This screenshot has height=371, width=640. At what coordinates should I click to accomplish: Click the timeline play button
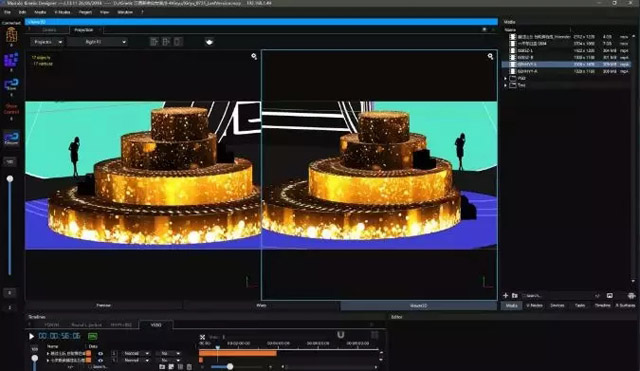point(31,336)
